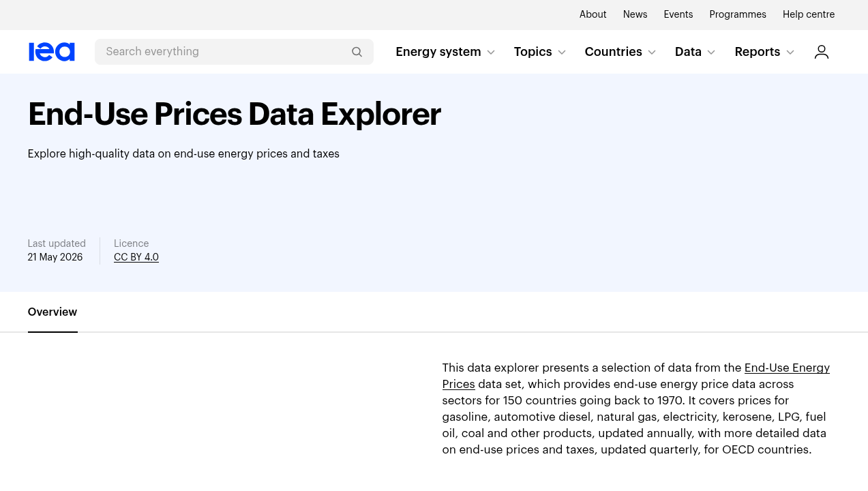Click the Last updated label
868x491 pixels.
pos(57,243)
